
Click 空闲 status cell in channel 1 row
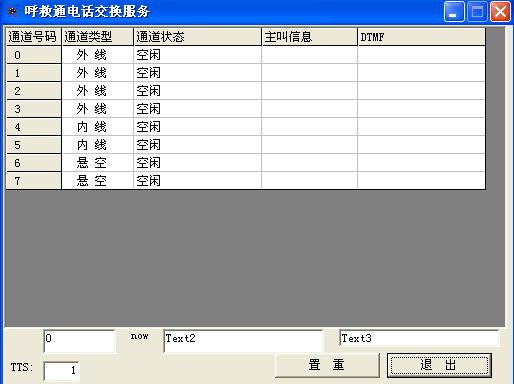(198, 73)
